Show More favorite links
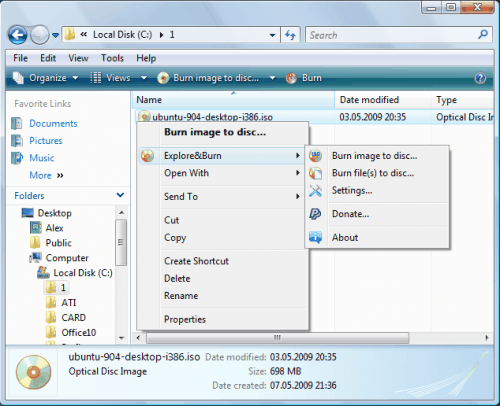 click(x=46, y=175)
